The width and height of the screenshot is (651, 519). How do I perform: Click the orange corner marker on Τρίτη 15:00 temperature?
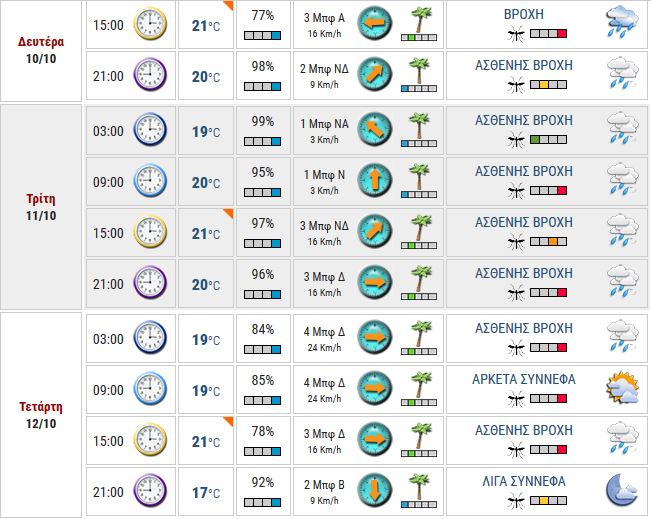[x=229, y=213]
